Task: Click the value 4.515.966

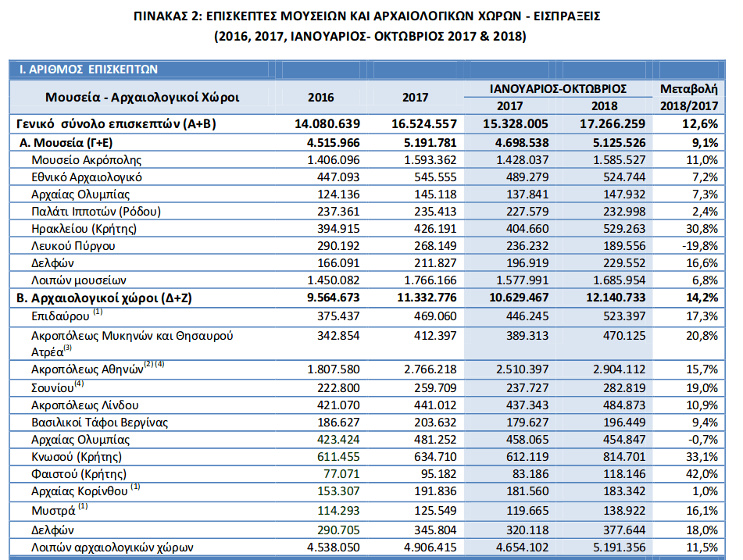Action: tap(333, 143)
